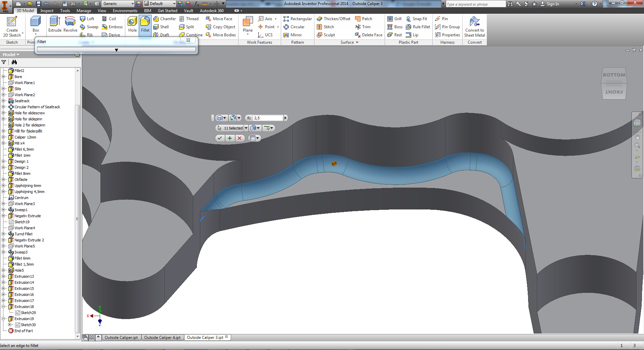Open the 11 Selected edges dropdown

click(246, 128)
